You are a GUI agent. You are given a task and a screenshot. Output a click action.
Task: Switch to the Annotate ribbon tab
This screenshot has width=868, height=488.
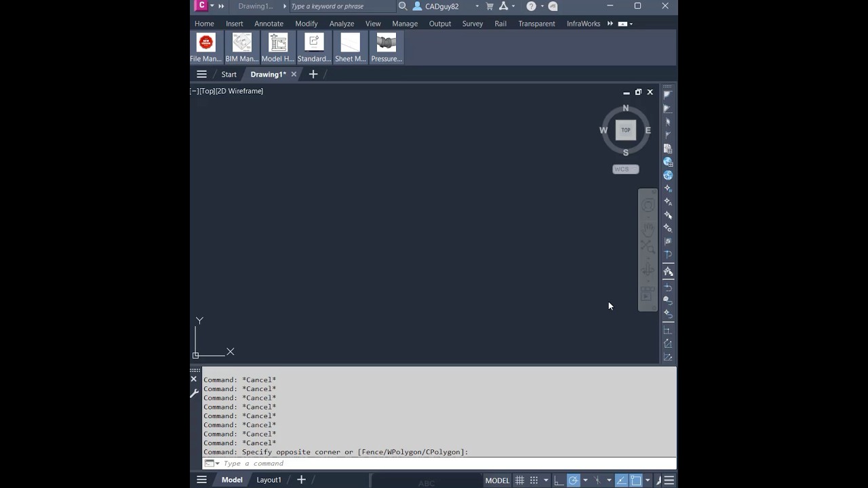[269, 24]
